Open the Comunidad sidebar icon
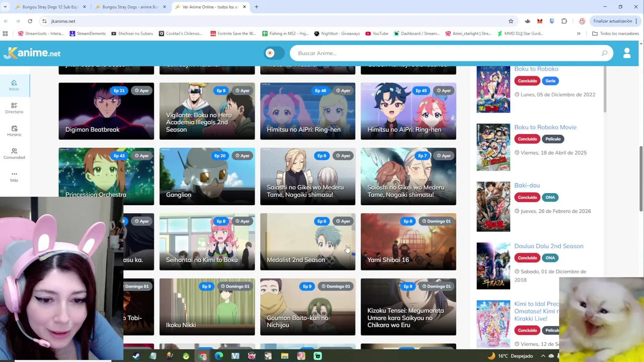Image resolution: width=644 pixels, height=362 pixels. click(x=14, y=154)
